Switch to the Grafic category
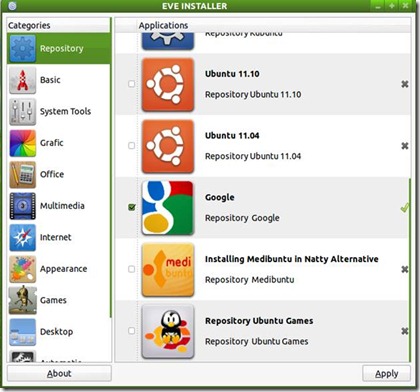420x392 pixels. (x=59, y=143)
